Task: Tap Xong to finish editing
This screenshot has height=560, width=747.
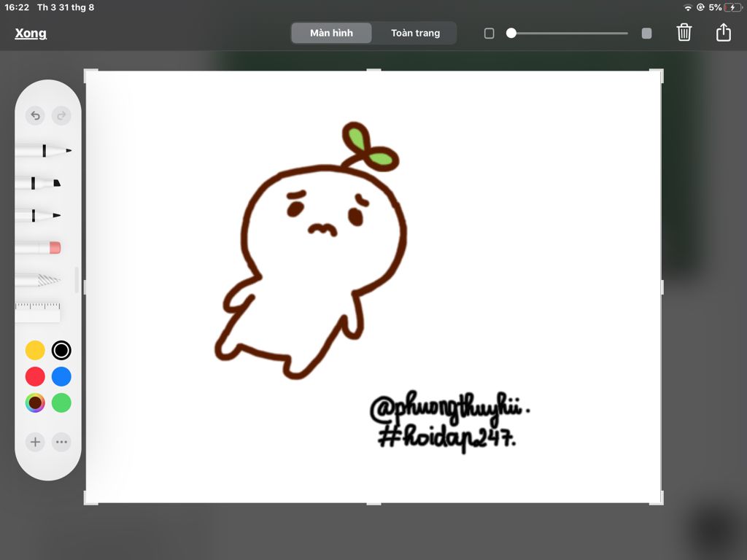Action: coord(31,34)
